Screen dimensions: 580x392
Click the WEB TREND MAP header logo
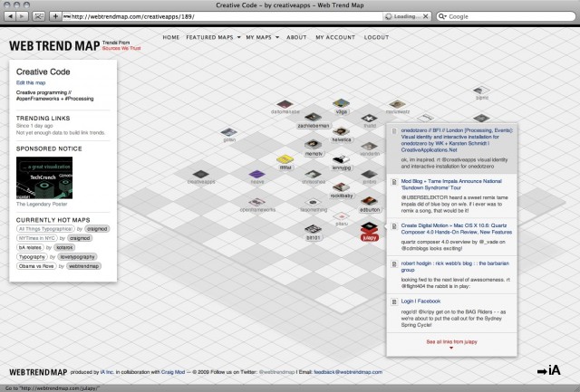[x=54, y=46]
